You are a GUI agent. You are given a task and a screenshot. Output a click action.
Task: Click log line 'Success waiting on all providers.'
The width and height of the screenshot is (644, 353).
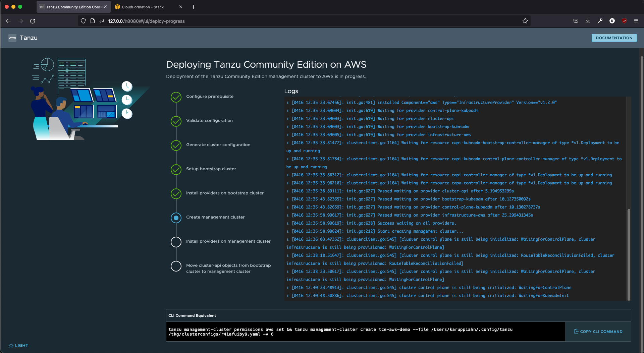coord(371,223)
